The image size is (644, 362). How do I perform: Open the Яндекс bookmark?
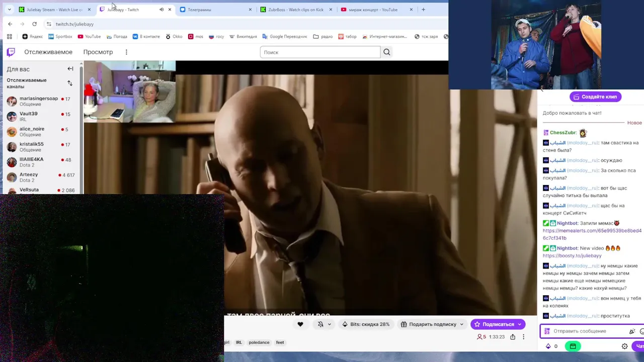(33, 37)
